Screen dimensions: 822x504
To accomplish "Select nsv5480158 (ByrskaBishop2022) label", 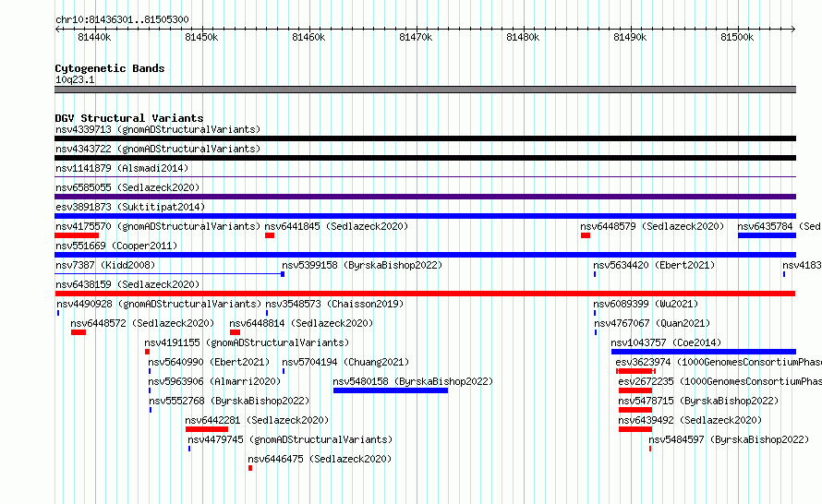I will [x=413, y=381].
